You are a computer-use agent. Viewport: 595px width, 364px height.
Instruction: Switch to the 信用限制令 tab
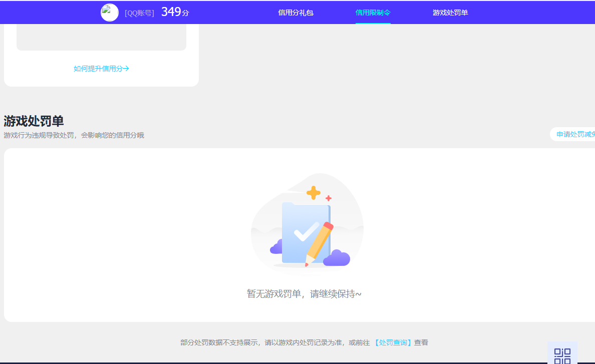tap(373, 13)
